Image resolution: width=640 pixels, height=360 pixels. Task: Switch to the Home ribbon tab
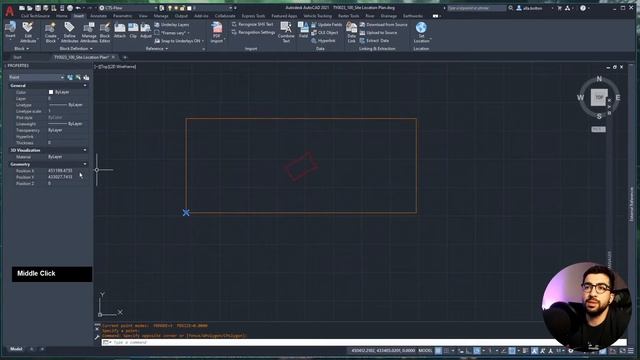(62, 16)
